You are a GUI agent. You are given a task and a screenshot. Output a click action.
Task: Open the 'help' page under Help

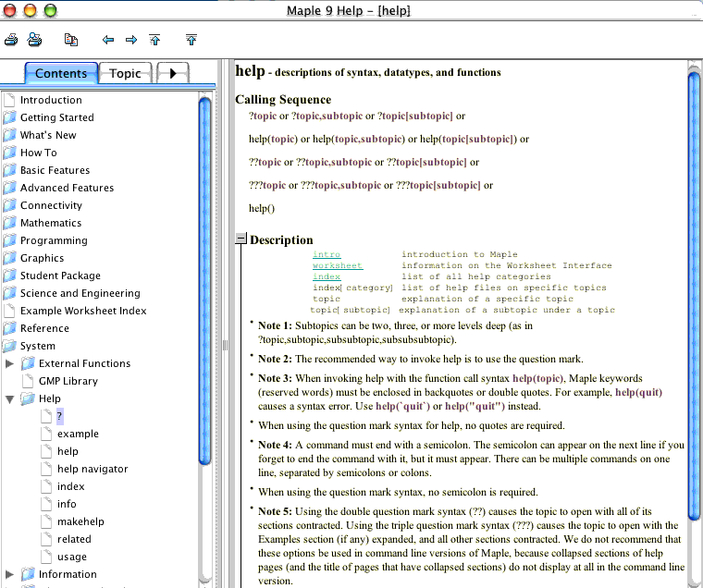pos(68,451)
